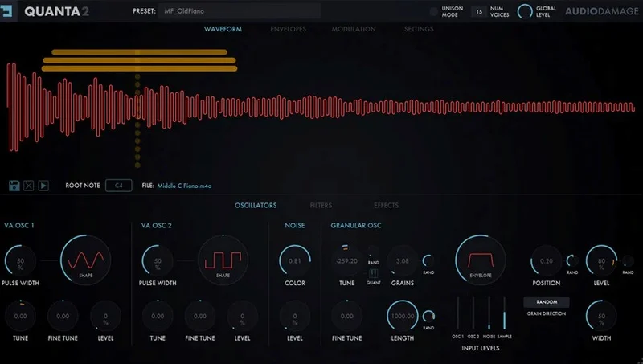Save the sample with the floppy disk icon
The image size is (643, 364).
tap(14, 186)
